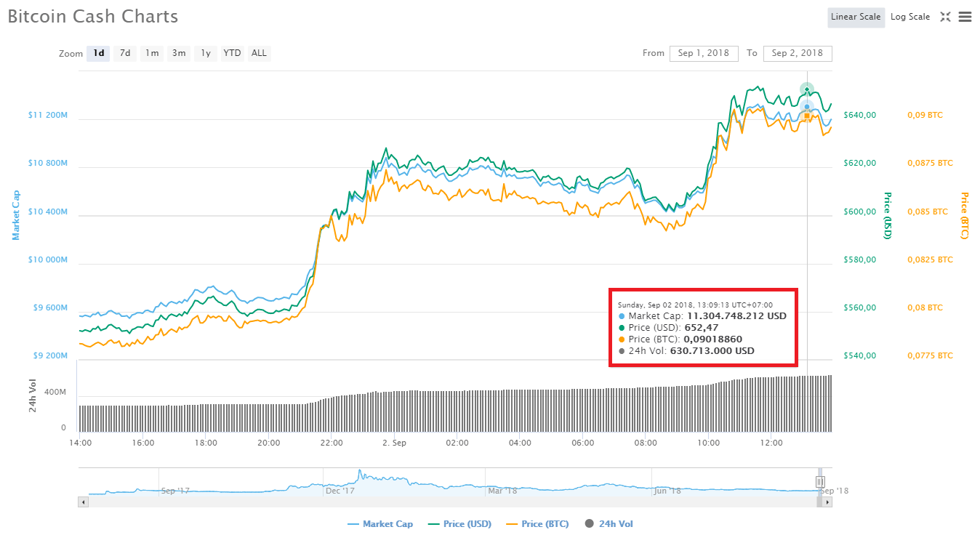Image resolution: width=980 pixels, height=535 pixels.
Task: Select the 1y zoom range
Action: click(x=206, y=53)
